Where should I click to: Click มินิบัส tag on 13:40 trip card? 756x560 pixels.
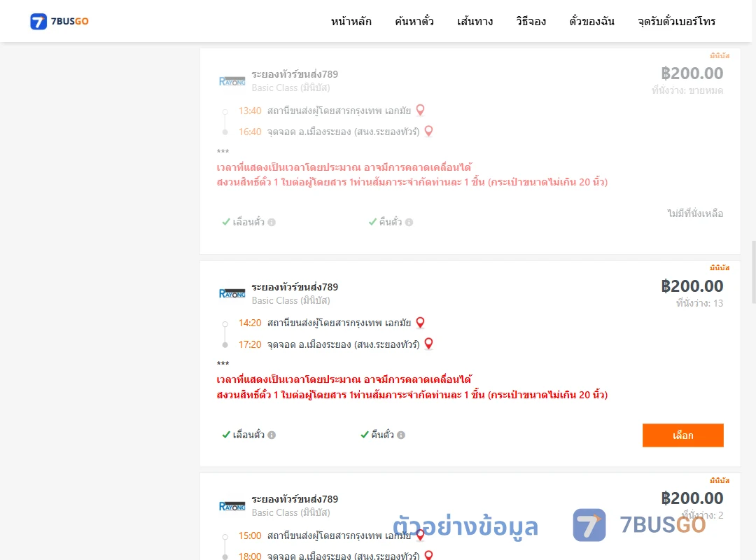(720, 55)
